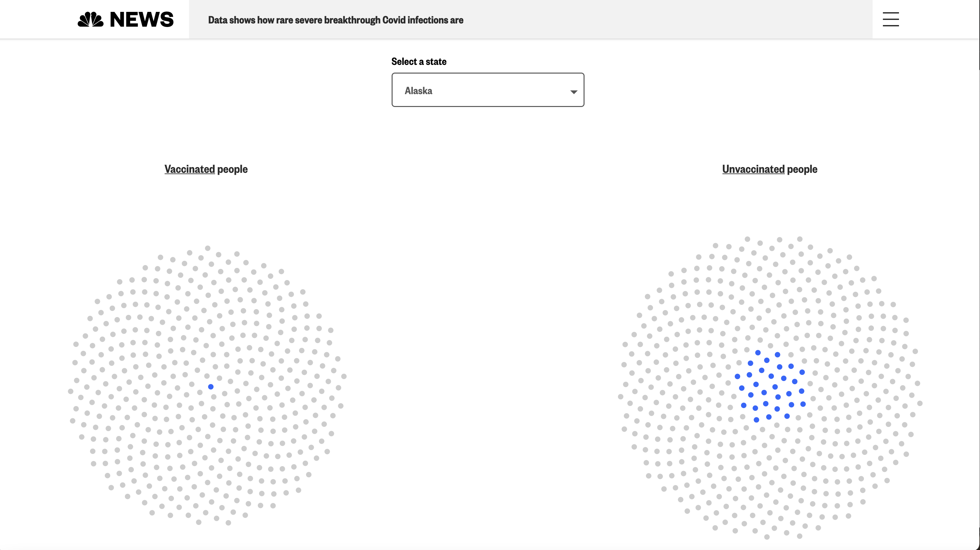Click the NEWS wordmark
Image resolution: width=980 pixels, height=550 pixels.
(x=141, y=19)
